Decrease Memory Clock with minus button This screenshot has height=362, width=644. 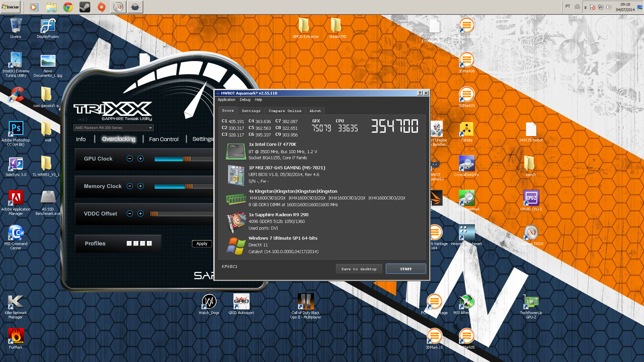[x=130, y=186]
